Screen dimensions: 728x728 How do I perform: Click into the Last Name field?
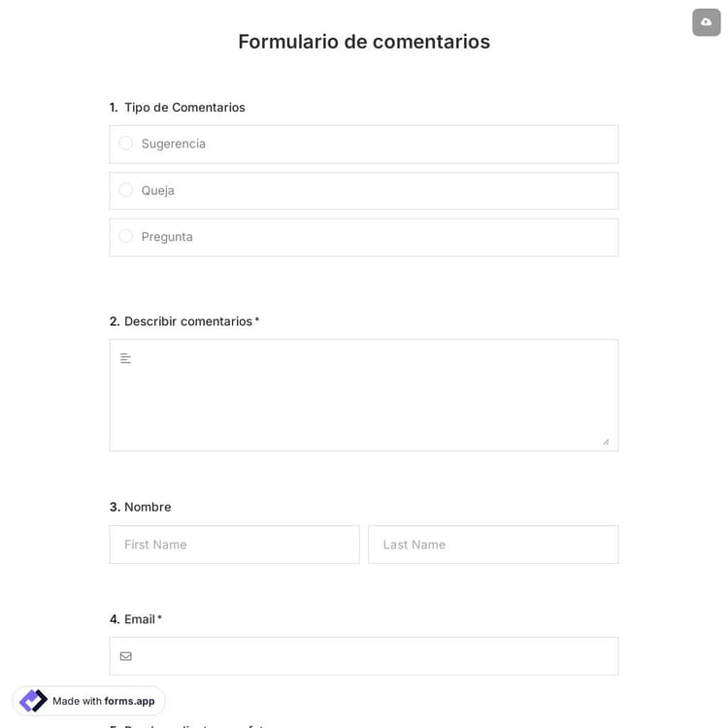pos(493,545)
